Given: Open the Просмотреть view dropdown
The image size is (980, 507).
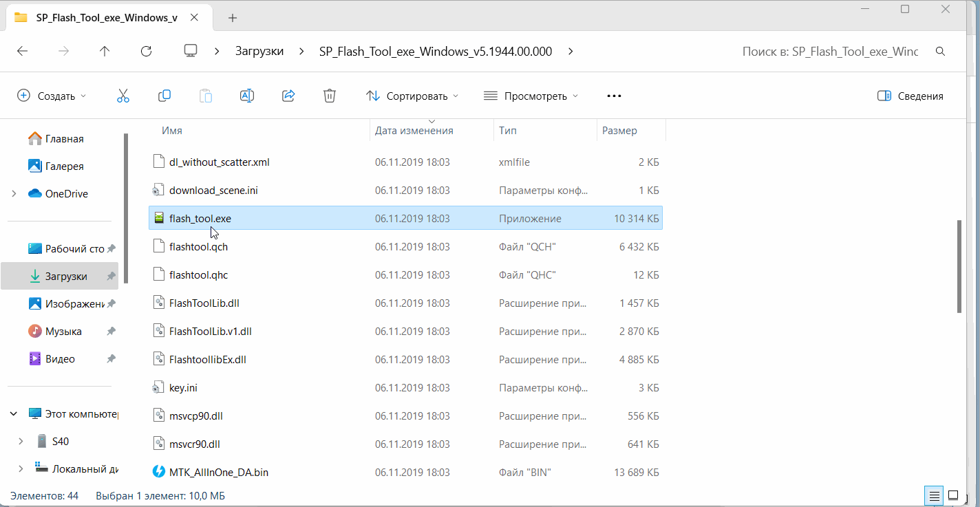Looking at the screenshot, I should coord(531,96).
